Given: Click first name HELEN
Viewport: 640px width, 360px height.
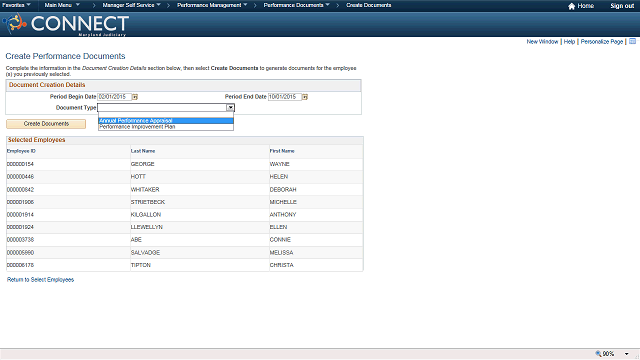Looking at the screenshot, I should tap(279, 177).
